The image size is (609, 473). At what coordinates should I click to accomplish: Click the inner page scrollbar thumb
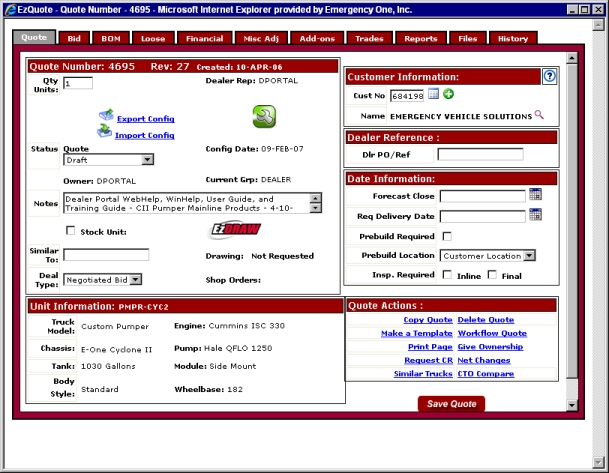(x=572, y=221)
